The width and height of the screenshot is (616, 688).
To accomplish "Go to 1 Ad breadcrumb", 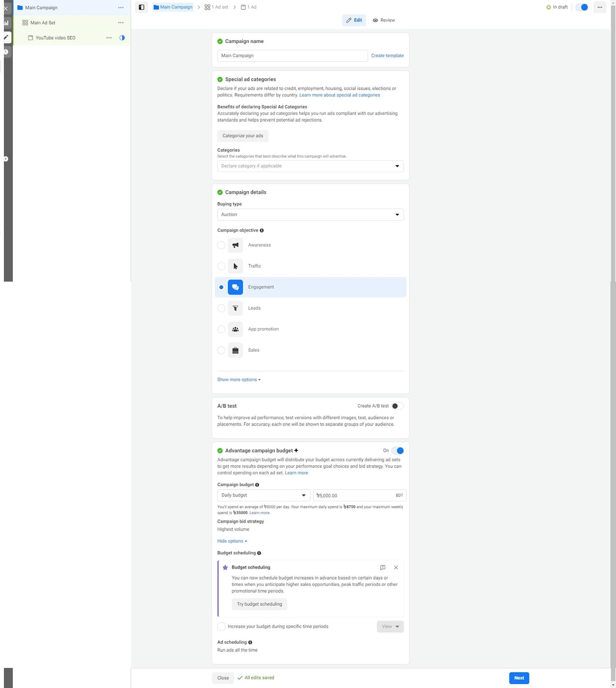I will tap(248, 7).
